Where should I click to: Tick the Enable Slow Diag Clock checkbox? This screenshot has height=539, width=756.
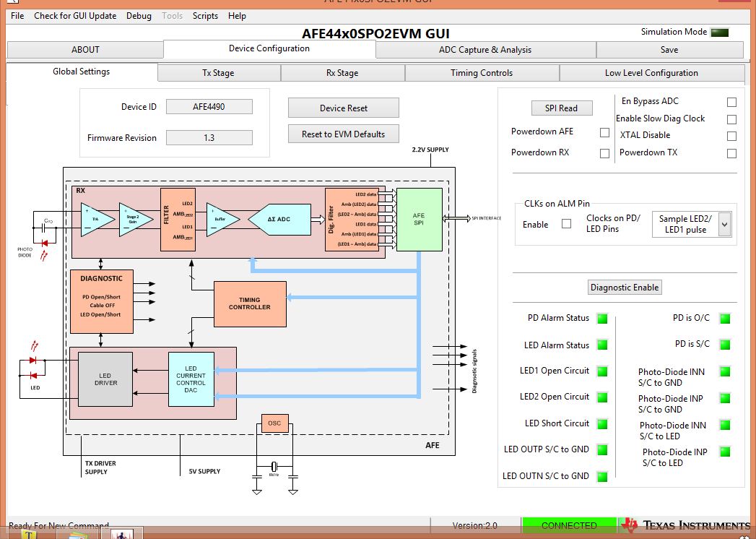pos(732,119)
